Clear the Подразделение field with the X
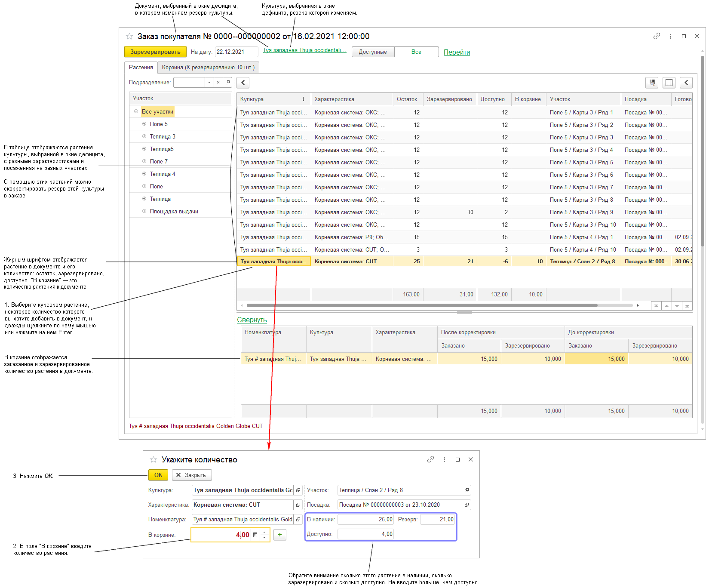This screenshot has width=706, height=588. click(218, 83)
